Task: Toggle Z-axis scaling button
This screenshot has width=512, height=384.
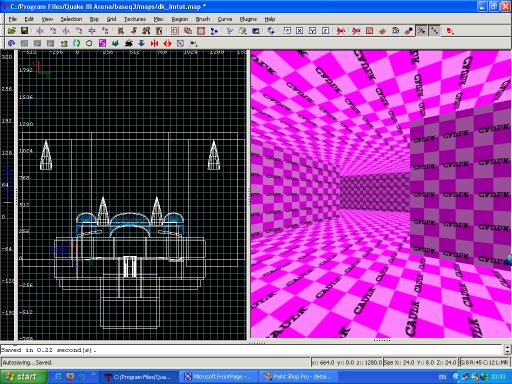Action: (x=325, y=31)
